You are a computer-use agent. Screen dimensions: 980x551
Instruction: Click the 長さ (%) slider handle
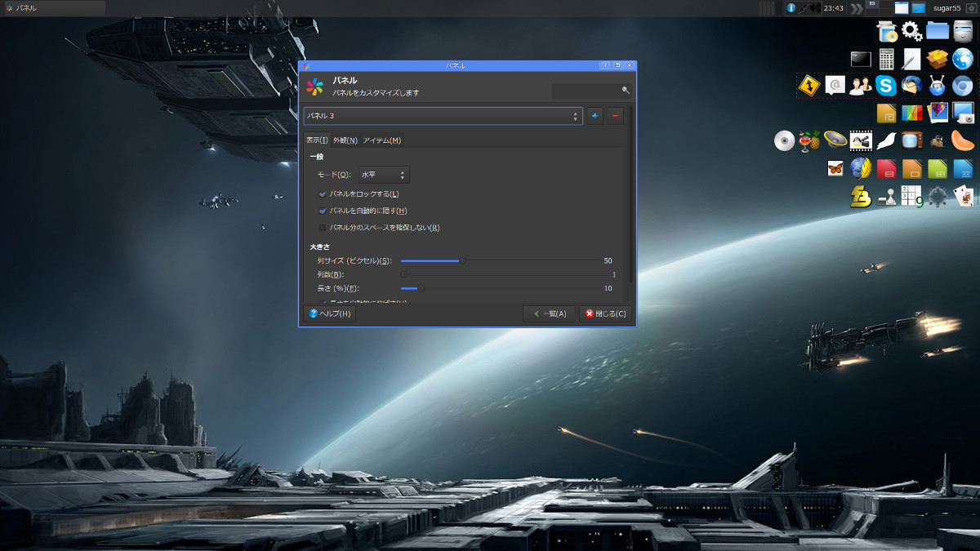click(x=421, y=288)
